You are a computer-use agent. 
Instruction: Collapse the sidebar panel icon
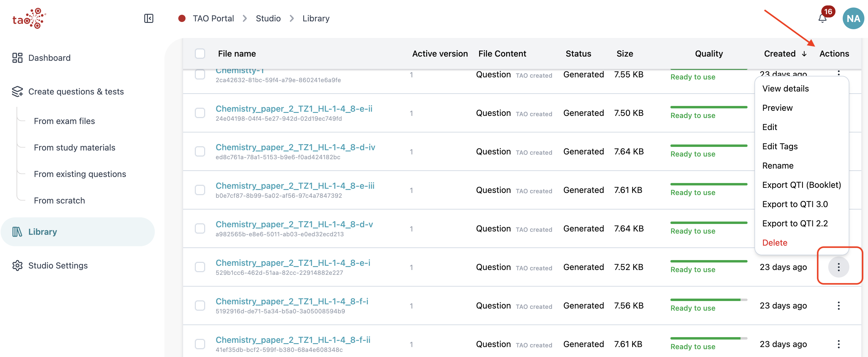(x=148, y=18)
